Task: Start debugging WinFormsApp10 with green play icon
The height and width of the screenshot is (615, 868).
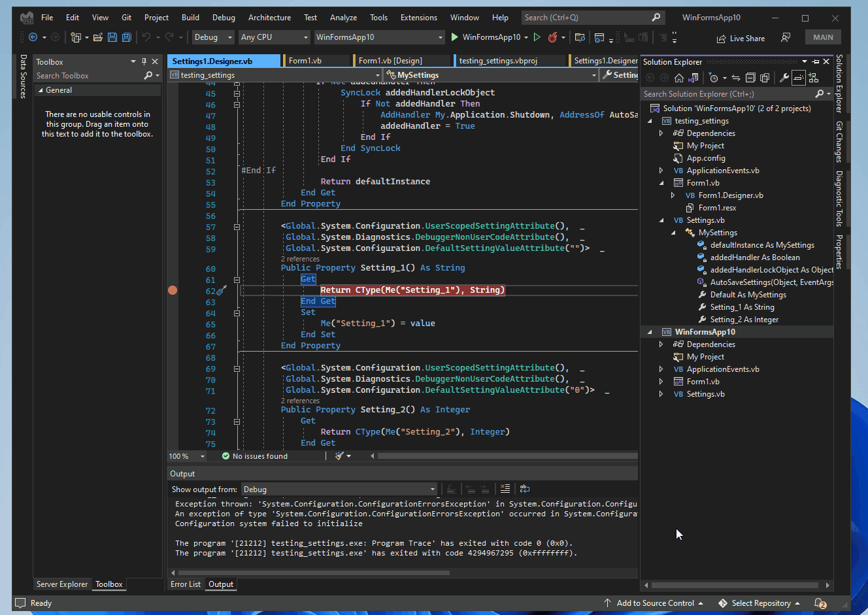Action: point(455,37)
